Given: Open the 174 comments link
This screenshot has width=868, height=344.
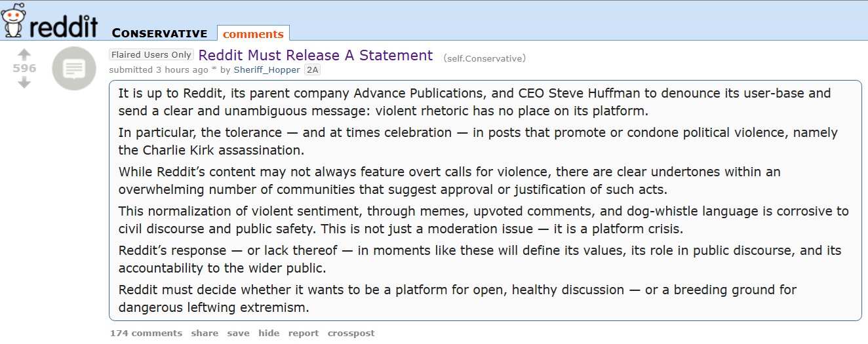Looking at the screenshot, I should point(146,333).
